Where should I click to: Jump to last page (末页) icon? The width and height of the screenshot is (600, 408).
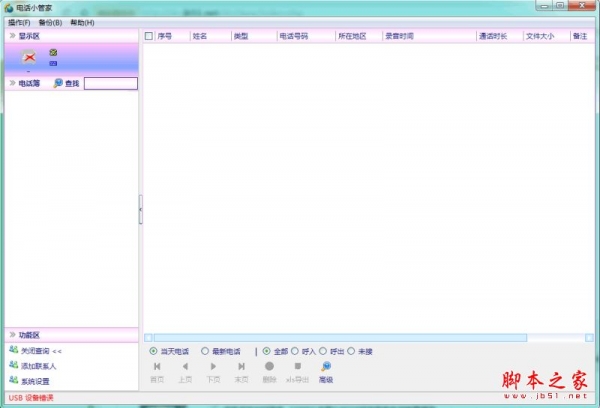point(241,367)
